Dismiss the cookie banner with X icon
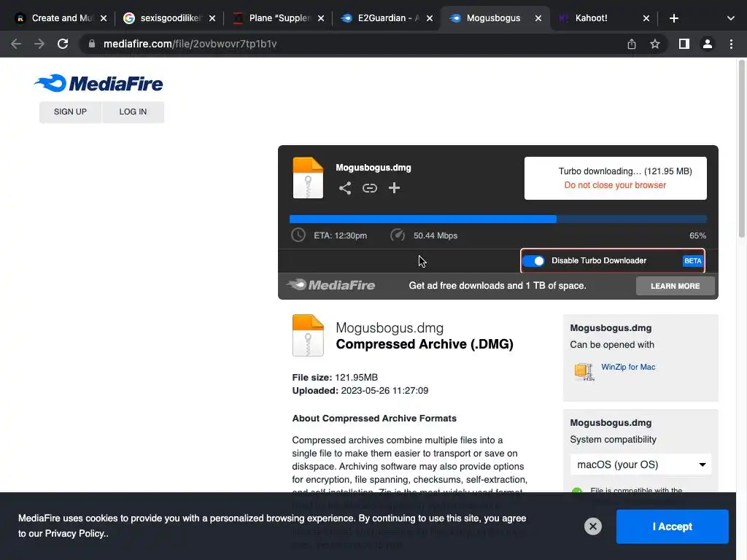 coord(593,526)
